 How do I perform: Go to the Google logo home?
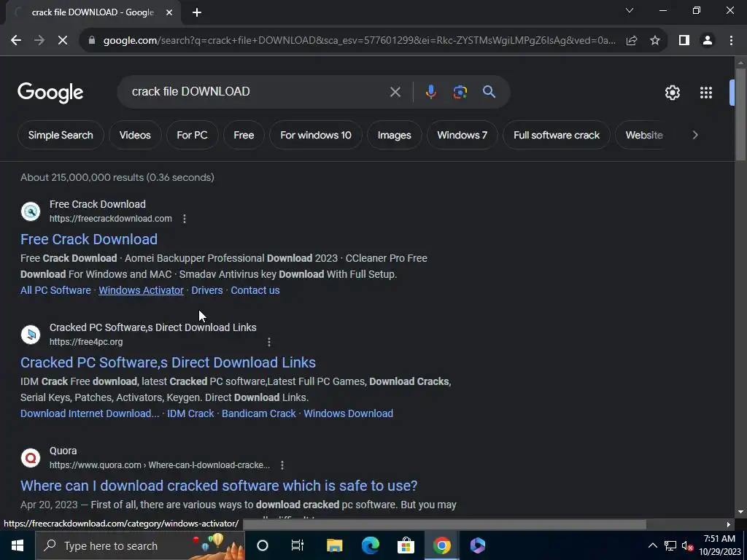coord(50,93)
